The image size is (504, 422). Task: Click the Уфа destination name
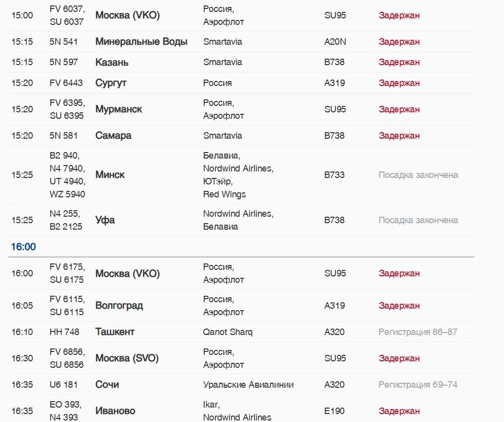click(105, 220)
